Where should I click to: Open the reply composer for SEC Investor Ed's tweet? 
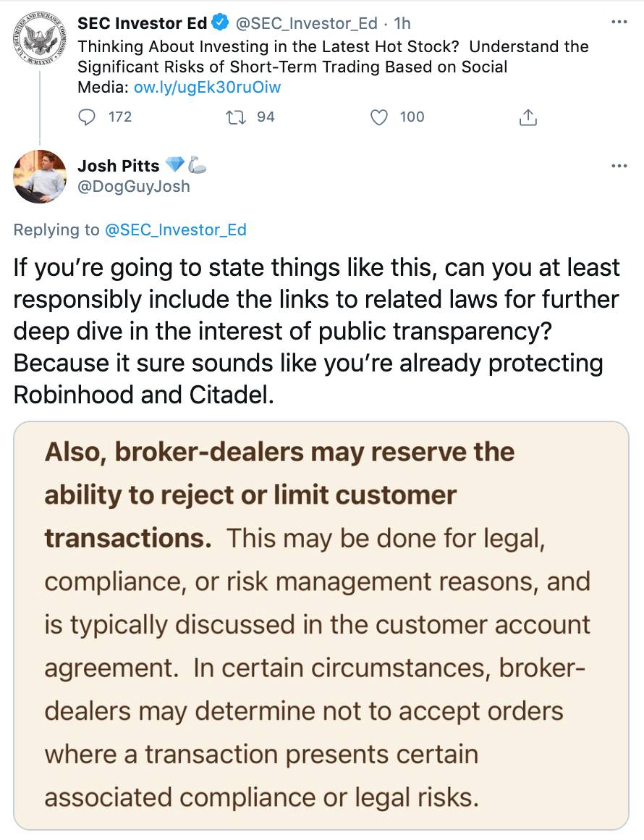coord(88,117)
